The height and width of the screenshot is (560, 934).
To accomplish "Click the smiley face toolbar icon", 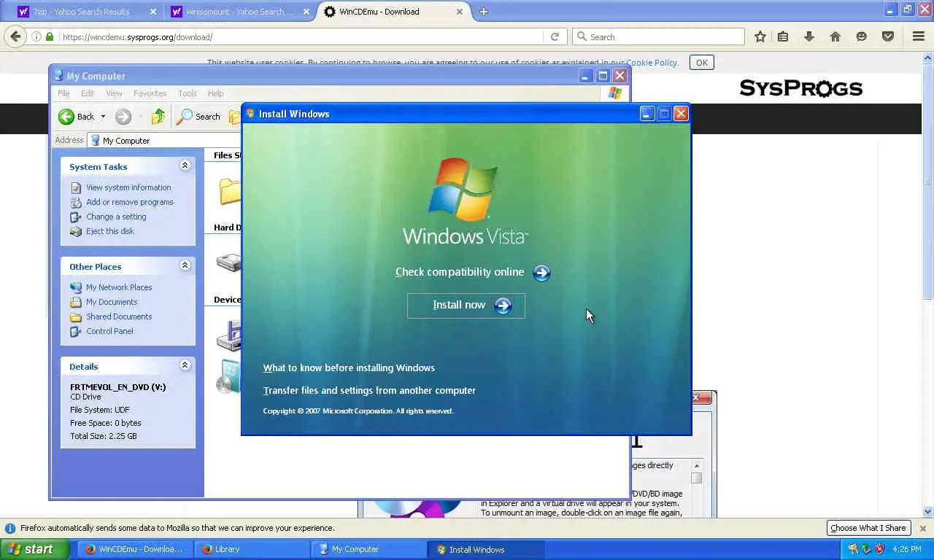I will coord(861,36).
